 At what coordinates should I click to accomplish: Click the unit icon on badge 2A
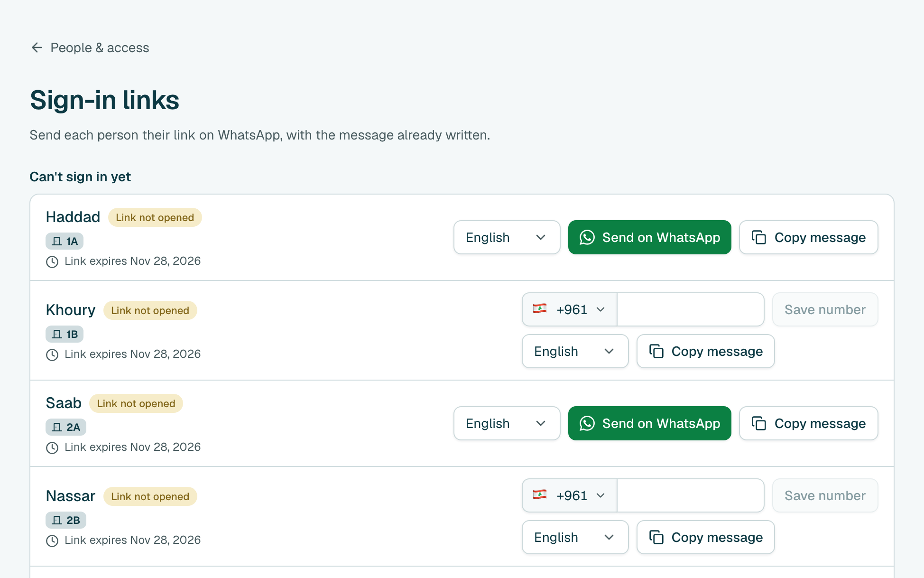(57, 427)
